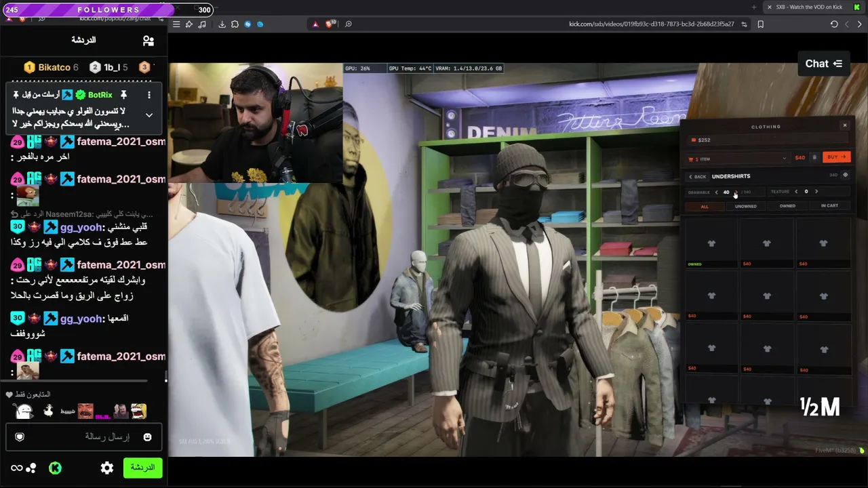Click the music note toolbar icon
The image size is (868, 488).
(x=202, y=24)
